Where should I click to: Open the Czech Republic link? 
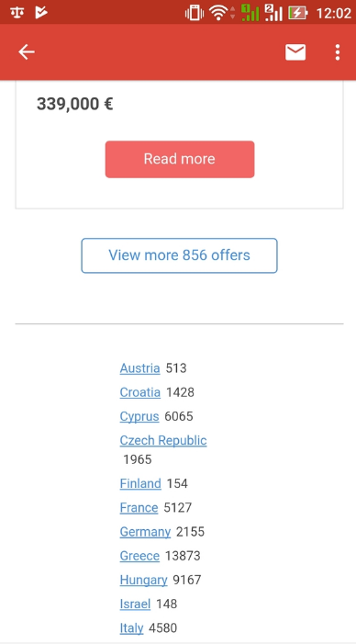[163, 441]
